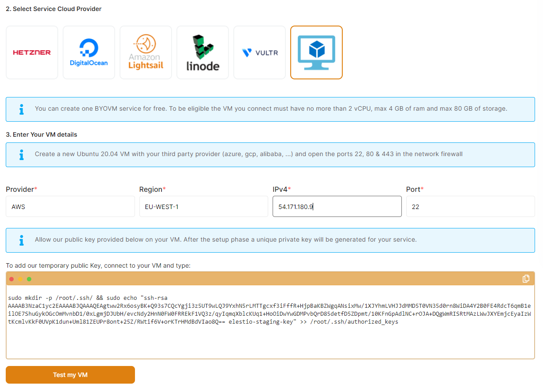Image resolution: width=543 pixels, height=392 pixels.
Task: Choose the Vultr provider card
Action: [x=259, y=52]
